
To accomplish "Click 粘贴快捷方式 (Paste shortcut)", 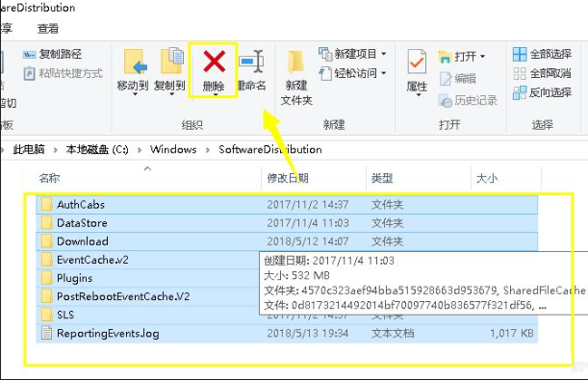I will click(x=63, y=73).
